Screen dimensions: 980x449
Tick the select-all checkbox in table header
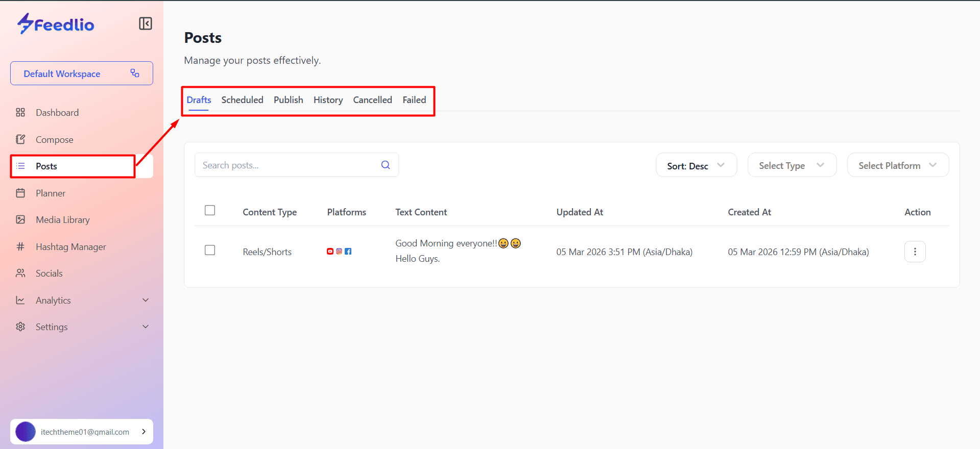pyautogui.click(x=210, y=210)
